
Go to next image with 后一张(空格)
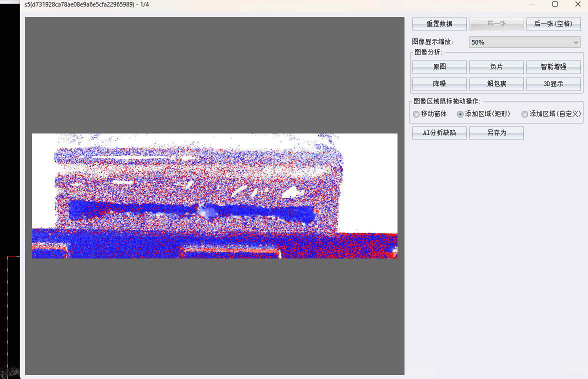tap(553, 24)
